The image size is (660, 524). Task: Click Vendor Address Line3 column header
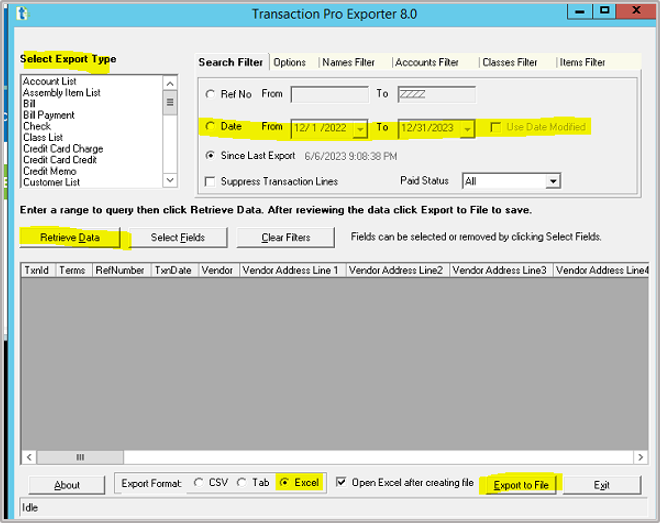(501, 270)
